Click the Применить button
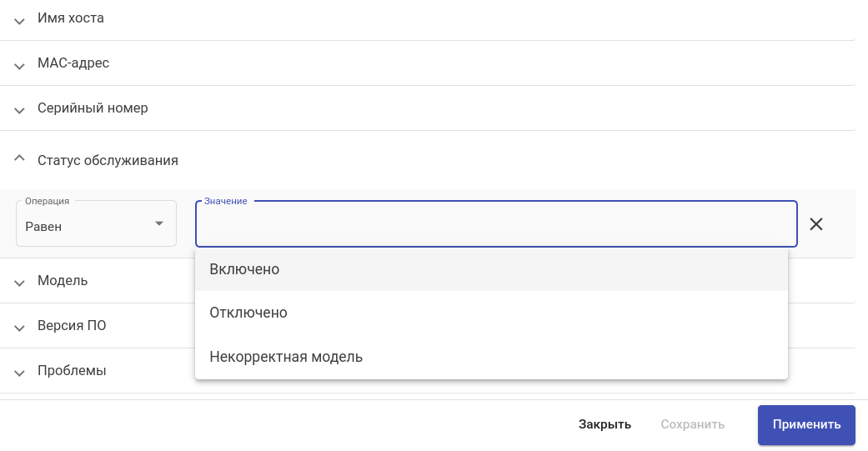The width and height of the screenshot is (868, 451). 806,424
